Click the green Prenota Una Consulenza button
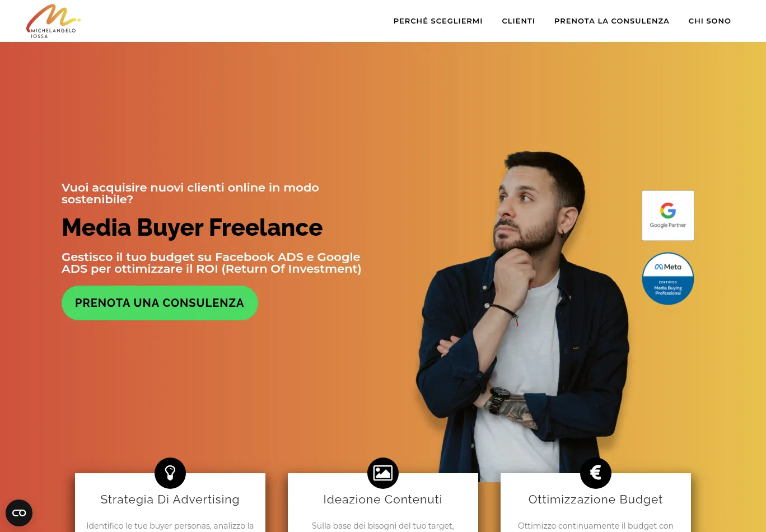This screenshot has width=766, height=532. (160, 303)
